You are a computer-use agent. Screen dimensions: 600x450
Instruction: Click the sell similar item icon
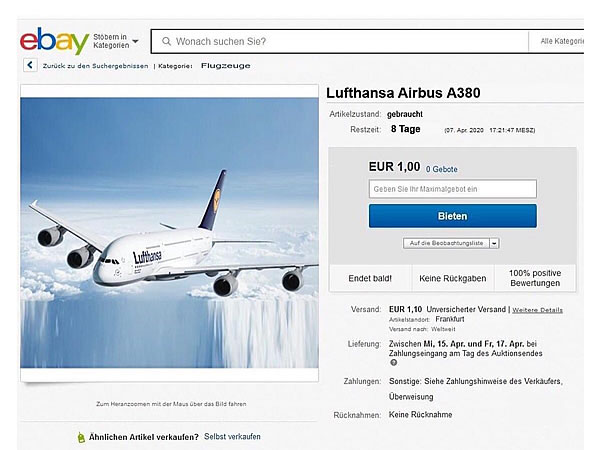(x=81, y=437)
